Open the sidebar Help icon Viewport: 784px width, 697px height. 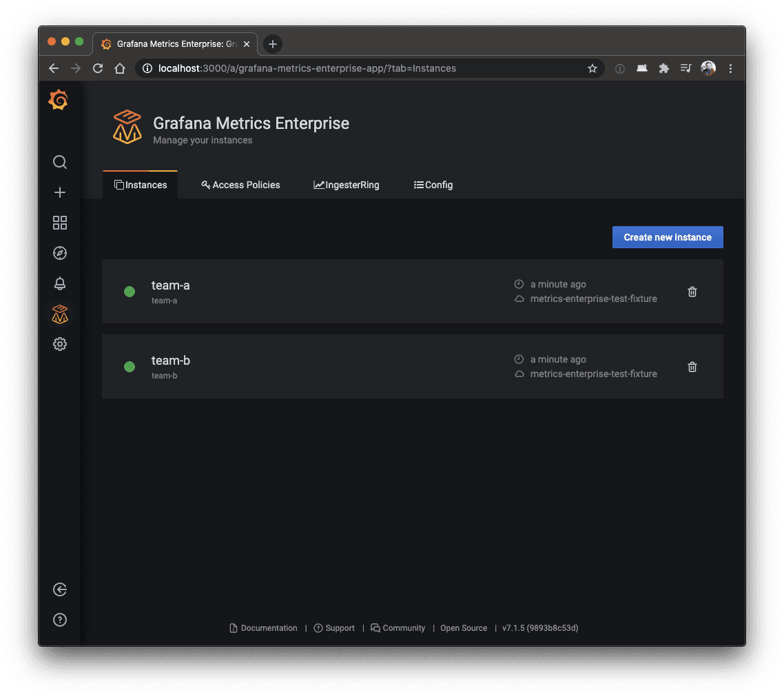click(x=60, y=620)
